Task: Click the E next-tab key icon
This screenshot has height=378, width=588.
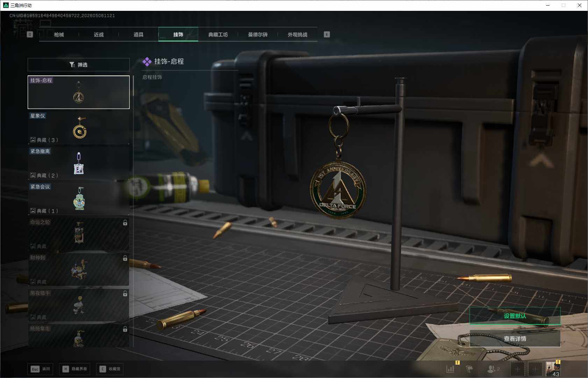Action: (327, 34)
